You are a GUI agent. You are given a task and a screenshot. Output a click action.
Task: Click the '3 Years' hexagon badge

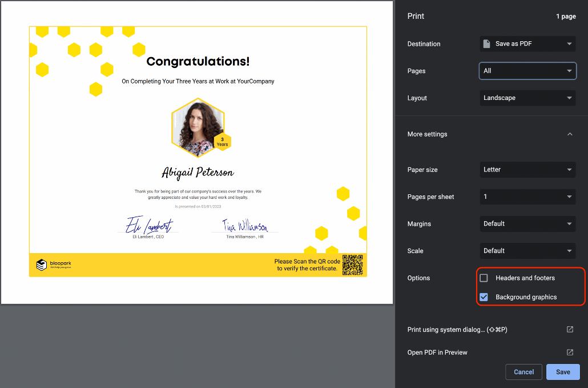(223, 142)
